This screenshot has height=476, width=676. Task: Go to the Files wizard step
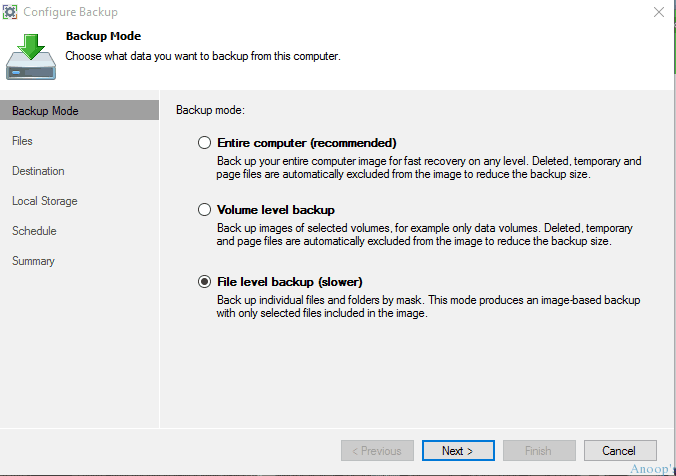pyautogui.click(x=22, y=141)
